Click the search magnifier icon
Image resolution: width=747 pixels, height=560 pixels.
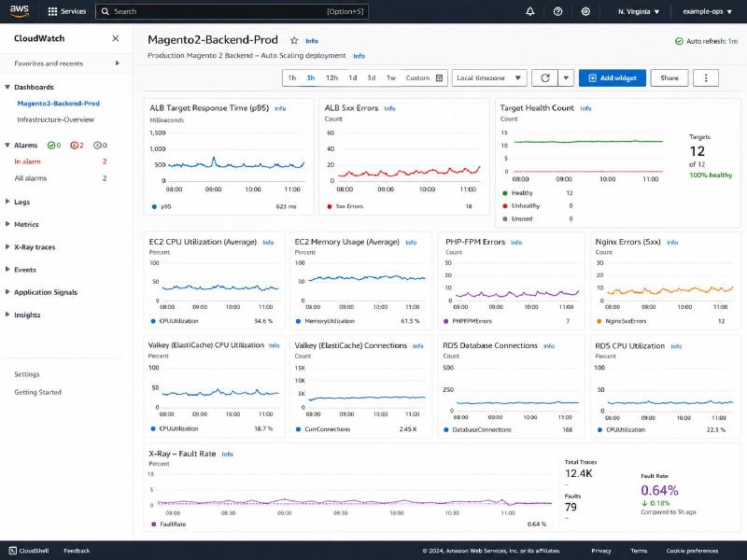point(106,11)
